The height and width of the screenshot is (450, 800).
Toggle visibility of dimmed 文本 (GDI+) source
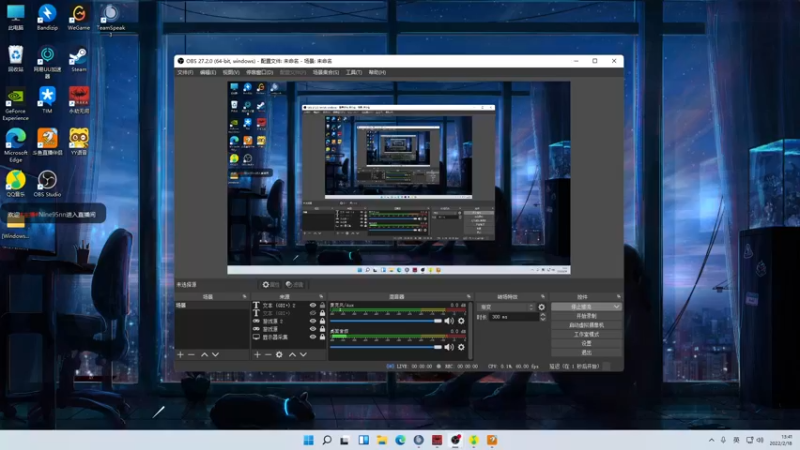point(313,313)
